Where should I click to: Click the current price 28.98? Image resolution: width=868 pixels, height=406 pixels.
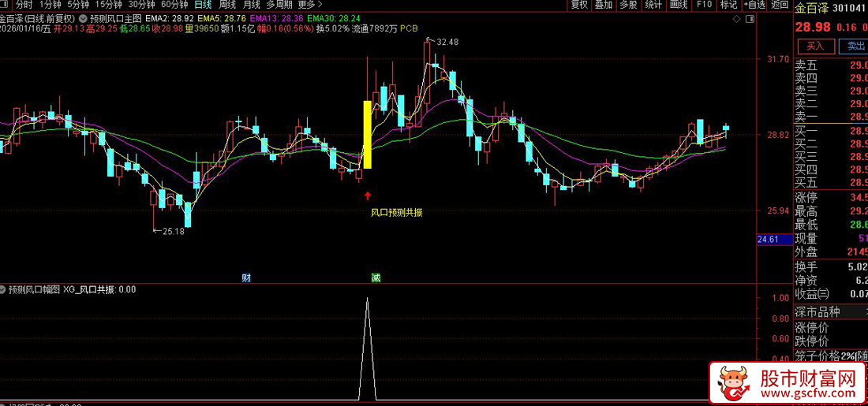pyautogui.click(x=814, y=27)
